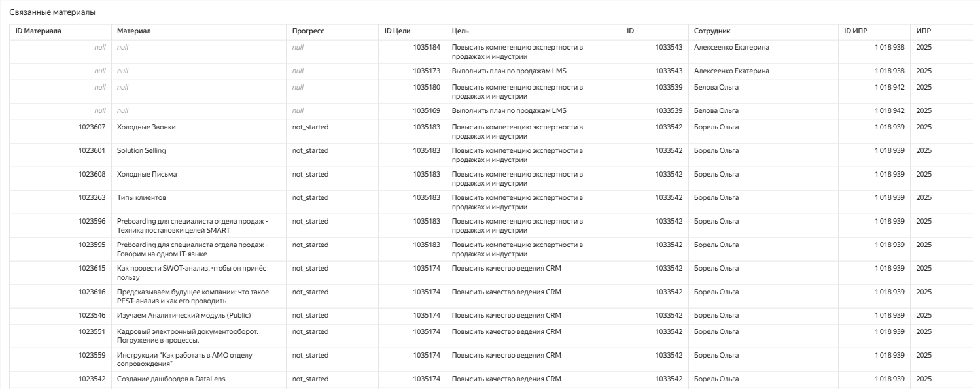This screenshot has height=389, width=980.
Task: Select material ID 1023559 cell
Action: (92, 356)
